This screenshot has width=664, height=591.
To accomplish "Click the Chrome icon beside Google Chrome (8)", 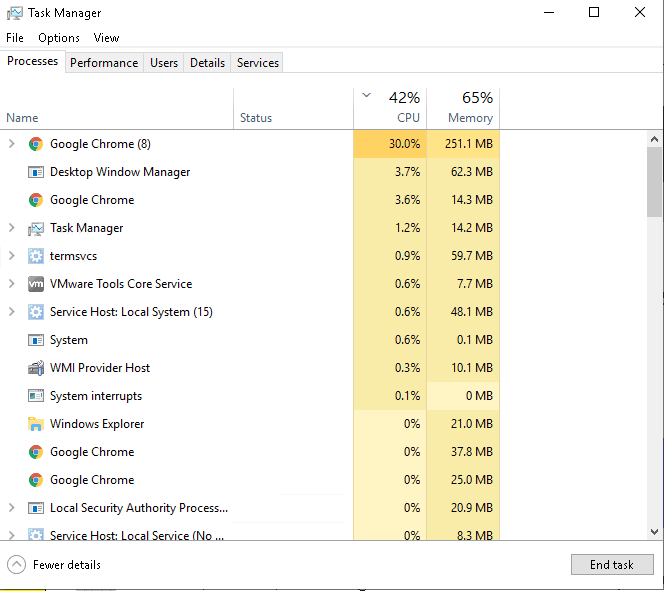I will (36, 144).
